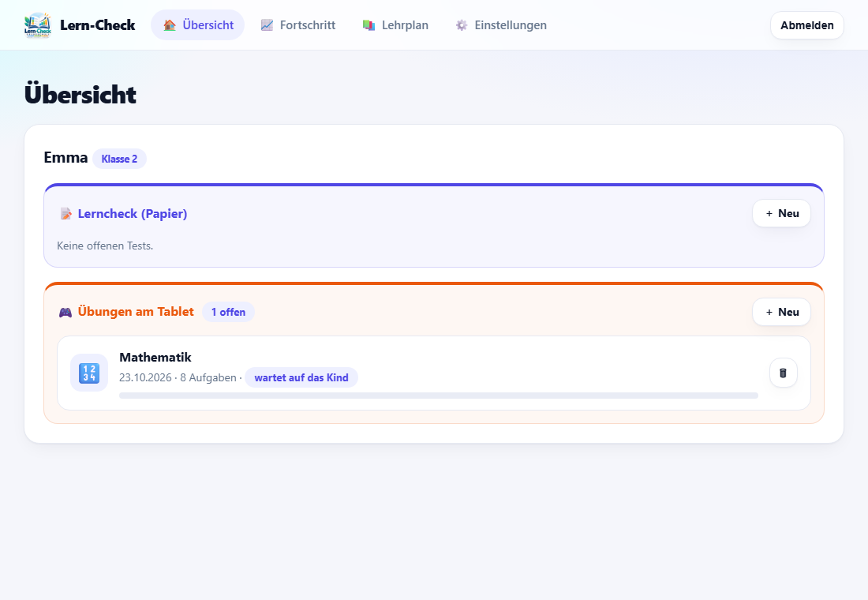
Task: Click the gear icon beside Einstellungen
Action: pos(462,25)
